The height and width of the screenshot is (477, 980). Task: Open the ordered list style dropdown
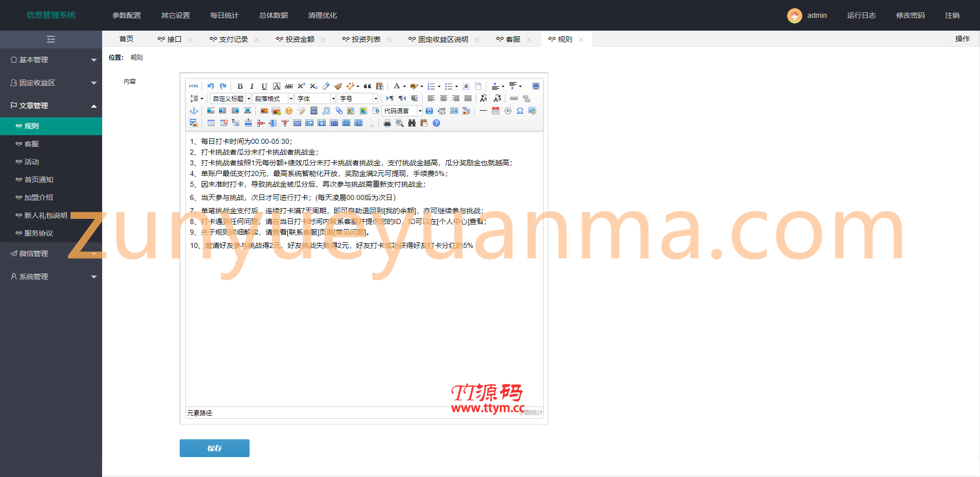click(439, 86)
